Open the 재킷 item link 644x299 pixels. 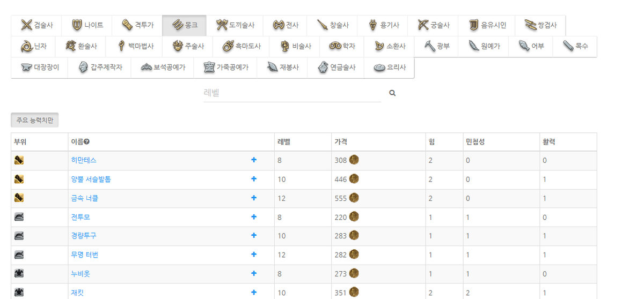(77, 293)
